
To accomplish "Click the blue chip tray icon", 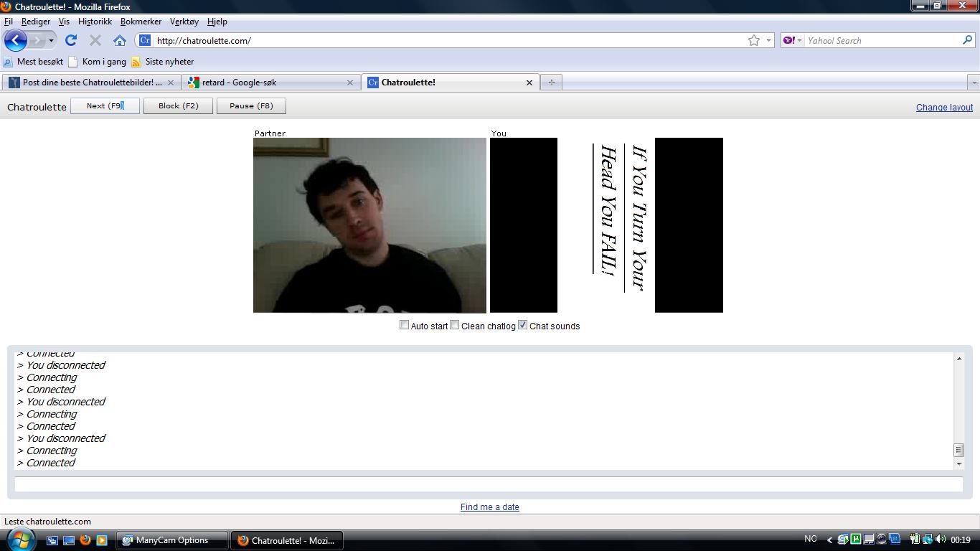I will pyautogui.click(x=895, y=540).
